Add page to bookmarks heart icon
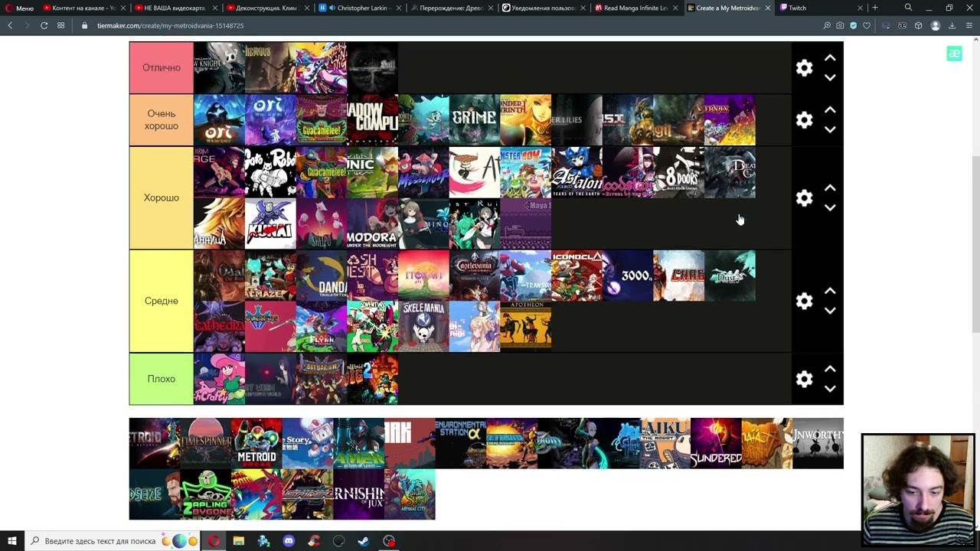Image resolution: width=980 pixels, height=551 pixels. 867,25
